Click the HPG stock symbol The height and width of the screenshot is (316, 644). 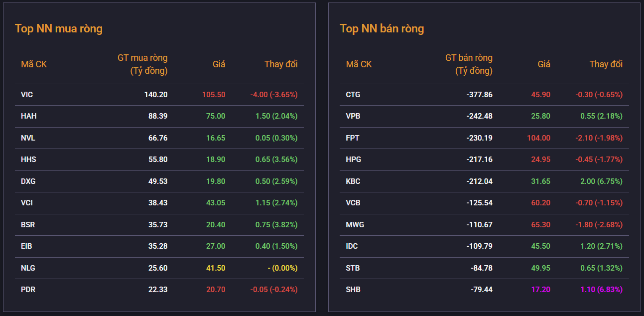353,159
